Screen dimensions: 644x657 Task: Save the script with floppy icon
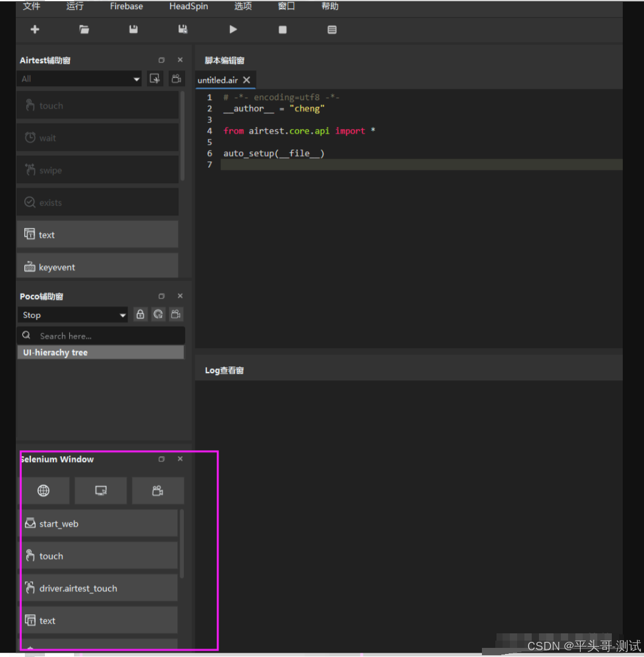(x=134, y=29)
